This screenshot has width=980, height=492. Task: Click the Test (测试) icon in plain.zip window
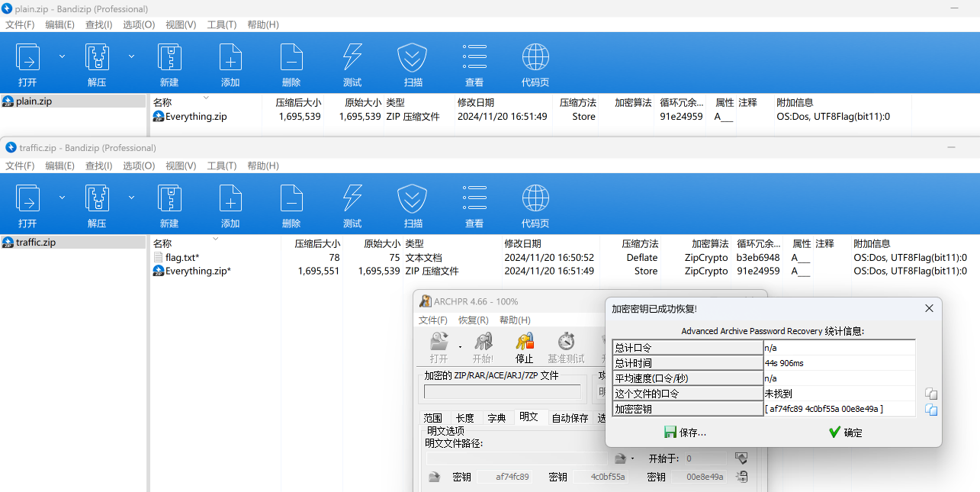352,64
